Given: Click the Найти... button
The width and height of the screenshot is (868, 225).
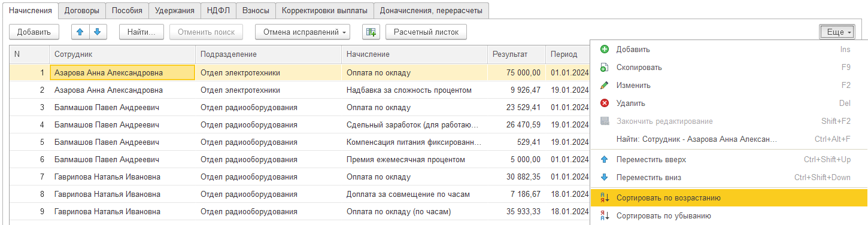Looking at the screenshot, I should click(141, 32).
